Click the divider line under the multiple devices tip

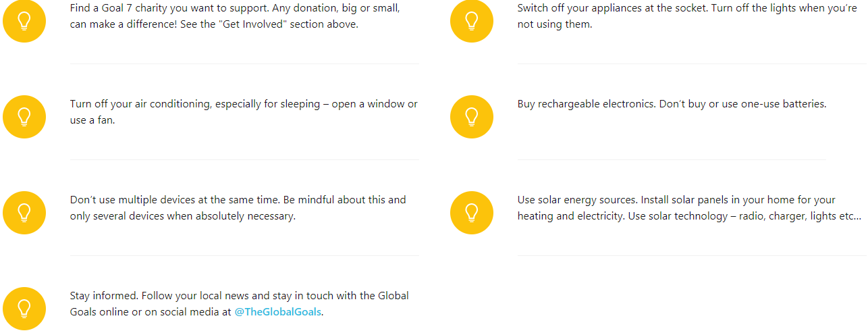click(244, 255)
